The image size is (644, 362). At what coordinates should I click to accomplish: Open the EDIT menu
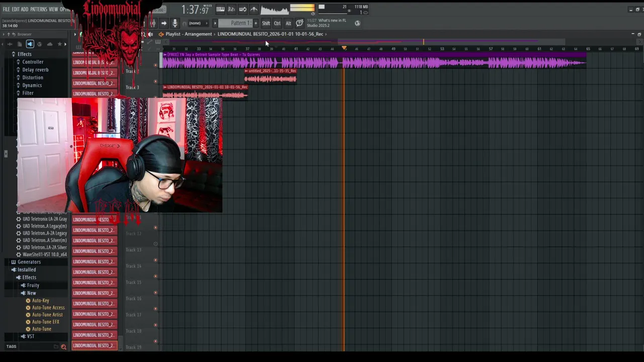(x=16, y=9)
